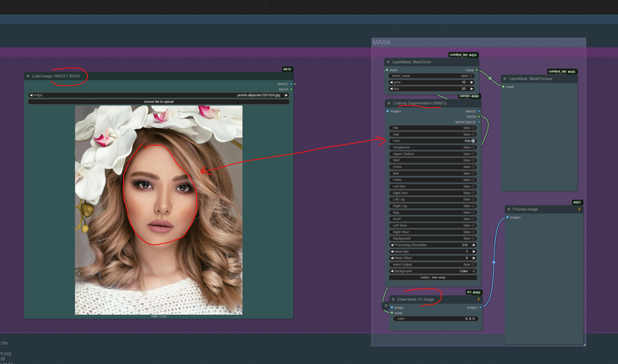Click the Draw Mask On Image help icon
Screen dimensions: 618x364
pos(479,299)
